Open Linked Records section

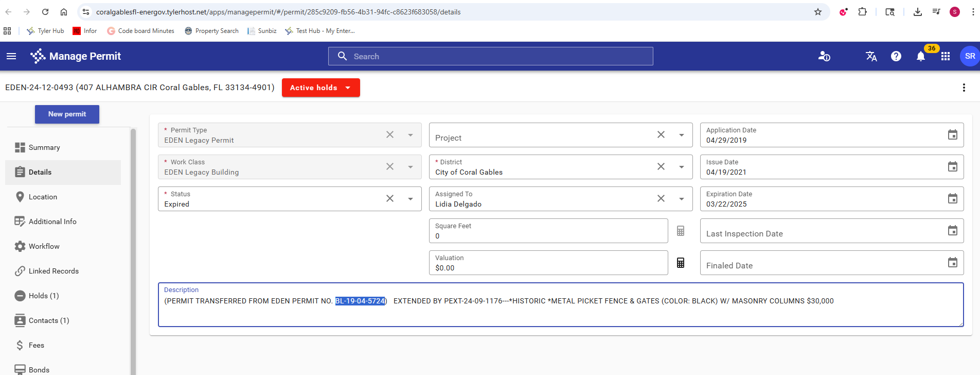tap(54, 271)
